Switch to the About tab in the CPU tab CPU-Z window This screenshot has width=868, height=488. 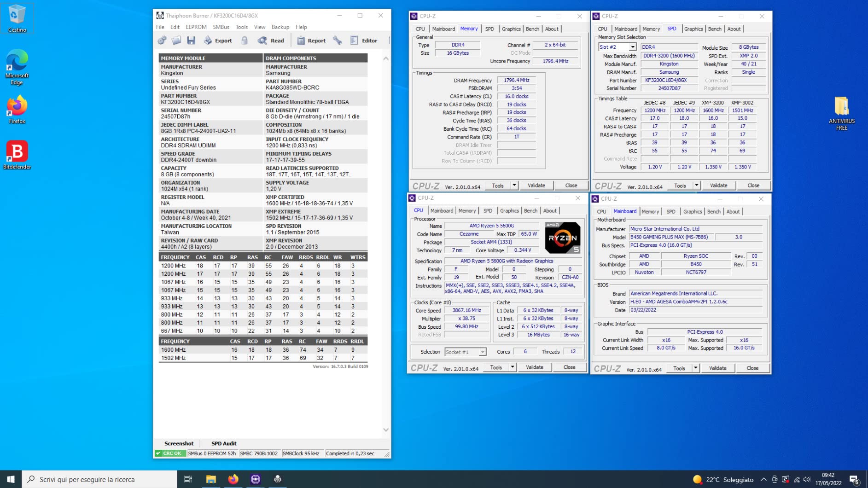[x=550, y=211]
